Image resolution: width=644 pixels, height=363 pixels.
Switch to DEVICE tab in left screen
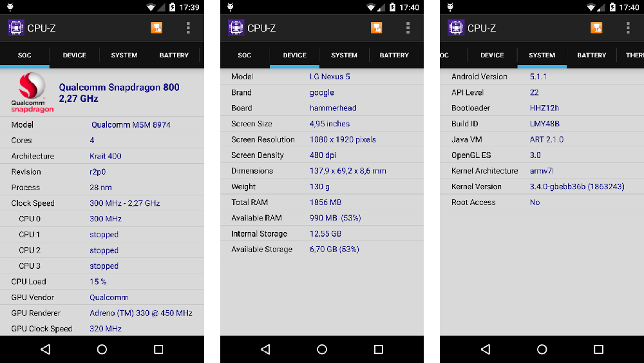tap(74, 55)
